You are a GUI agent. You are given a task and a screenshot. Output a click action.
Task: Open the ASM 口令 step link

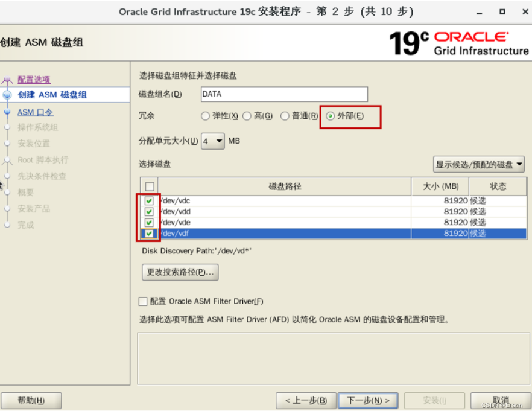coord(35,112)
